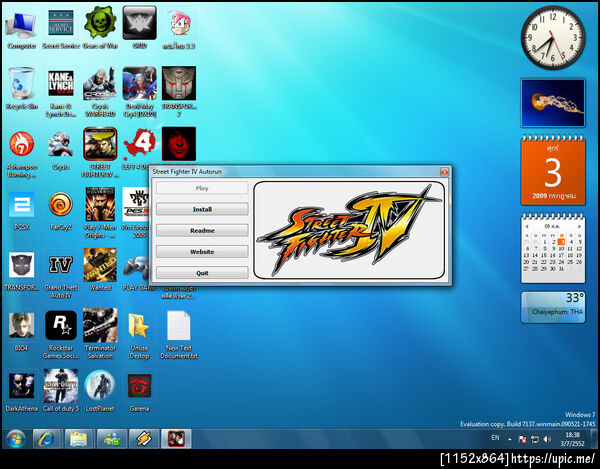
Task: Click the greyed-out Play button
Action: 202,188
